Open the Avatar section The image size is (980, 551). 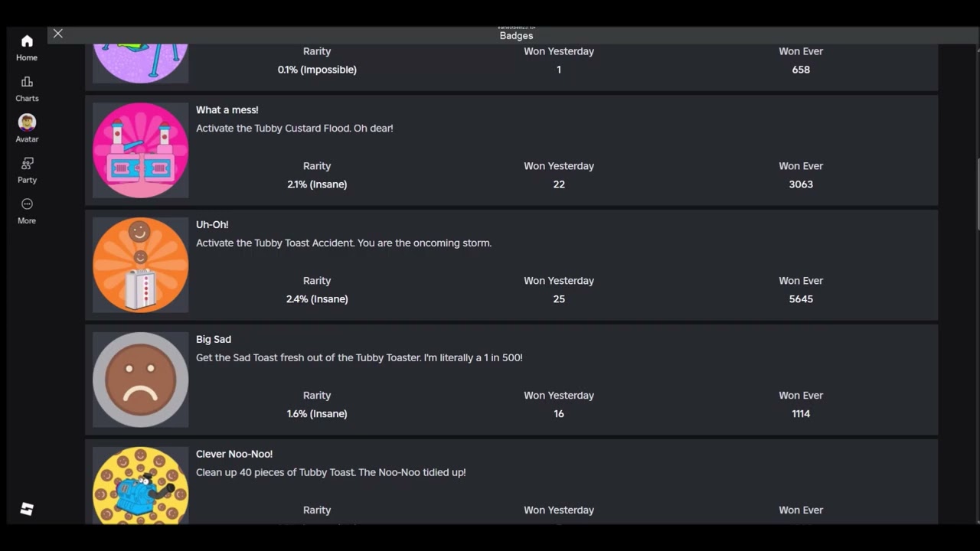pos(27,129)
